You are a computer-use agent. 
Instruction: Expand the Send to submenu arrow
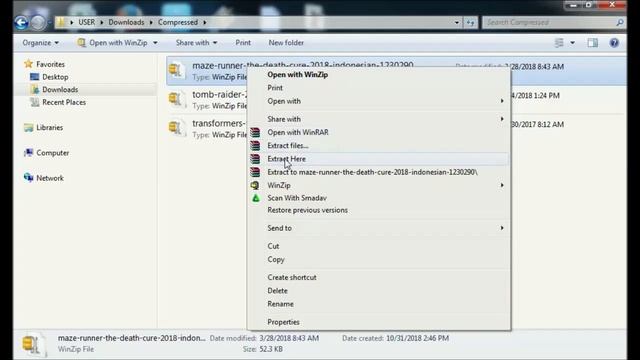coord(502,228)
